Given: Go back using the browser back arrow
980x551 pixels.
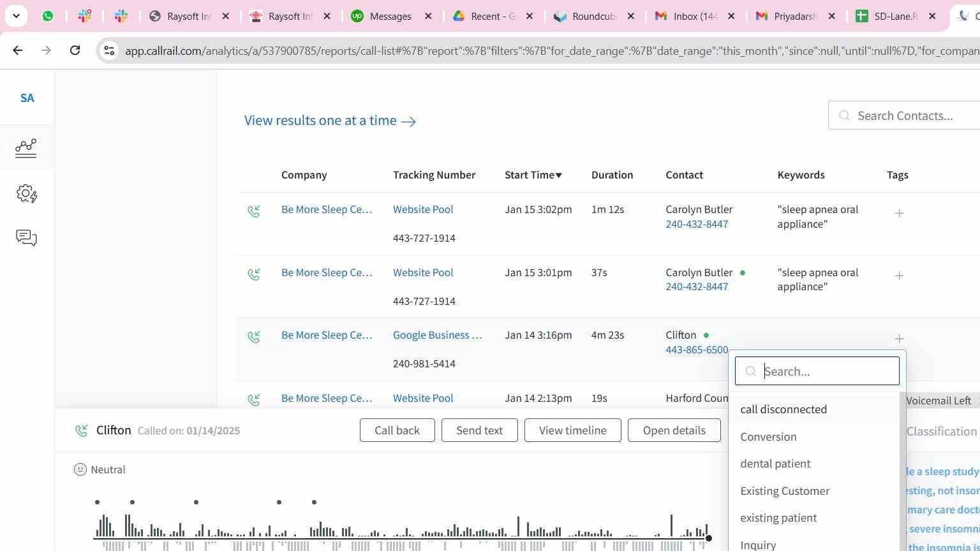Looking at the screenshot, I should point(18,50).
